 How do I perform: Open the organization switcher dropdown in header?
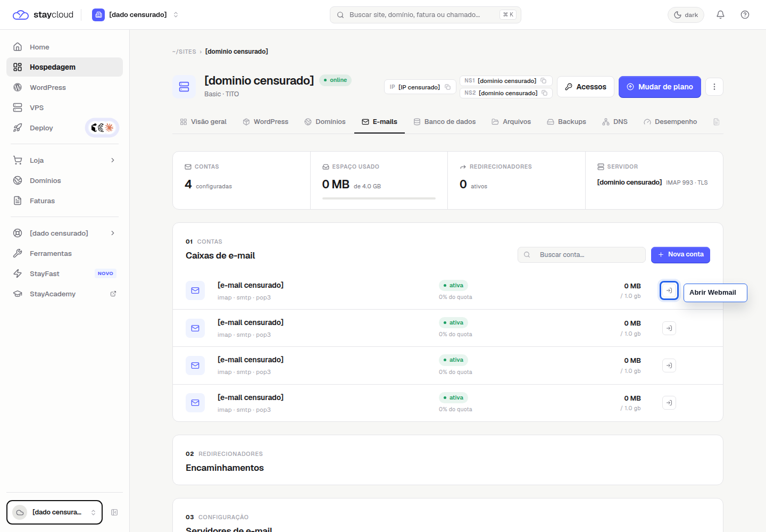(x=136, y=15)
